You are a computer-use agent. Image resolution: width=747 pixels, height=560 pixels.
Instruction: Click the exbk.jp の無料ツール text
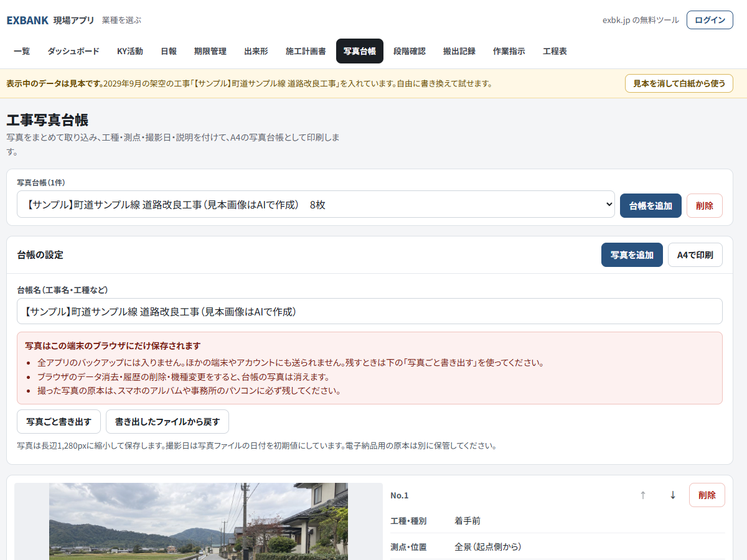tap(641, 20)
